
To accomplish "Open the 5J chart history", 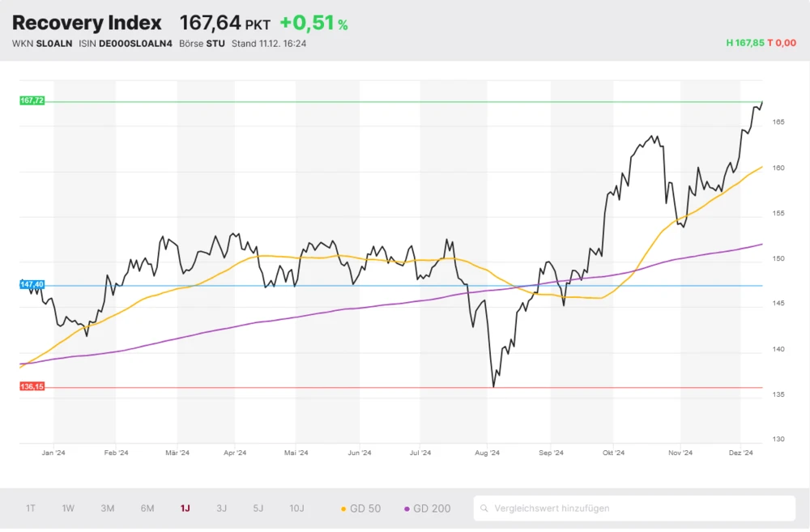I will [258, 508].
